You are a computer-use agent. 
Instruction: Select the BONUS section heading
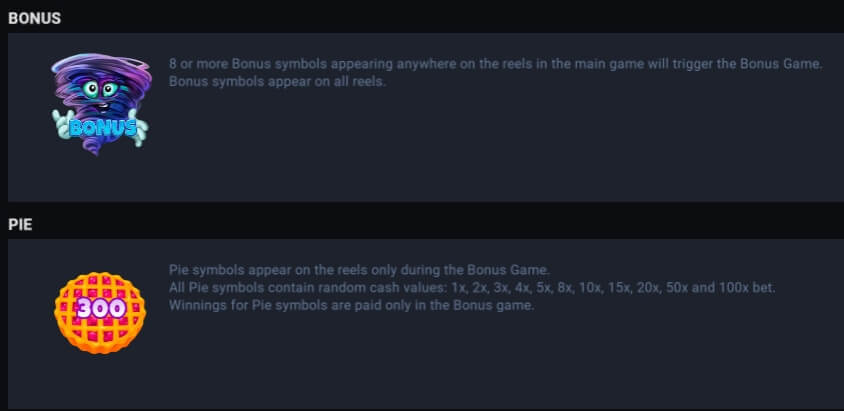[x=34, y=18]
